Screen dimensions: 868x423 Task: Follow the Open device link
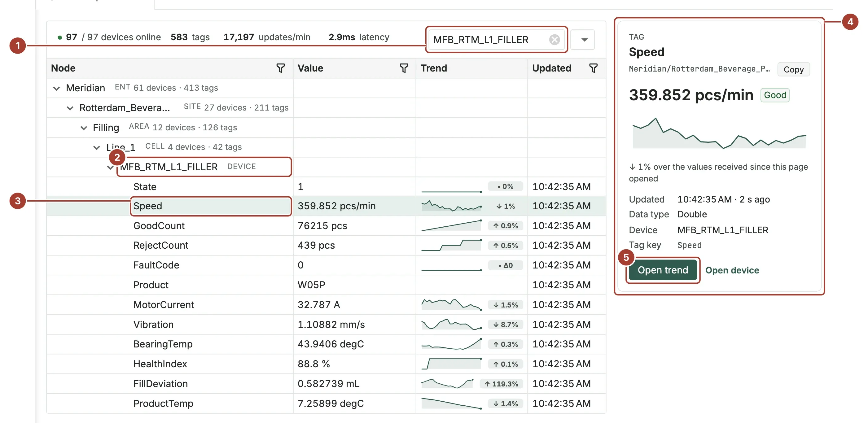coord(732,270)
